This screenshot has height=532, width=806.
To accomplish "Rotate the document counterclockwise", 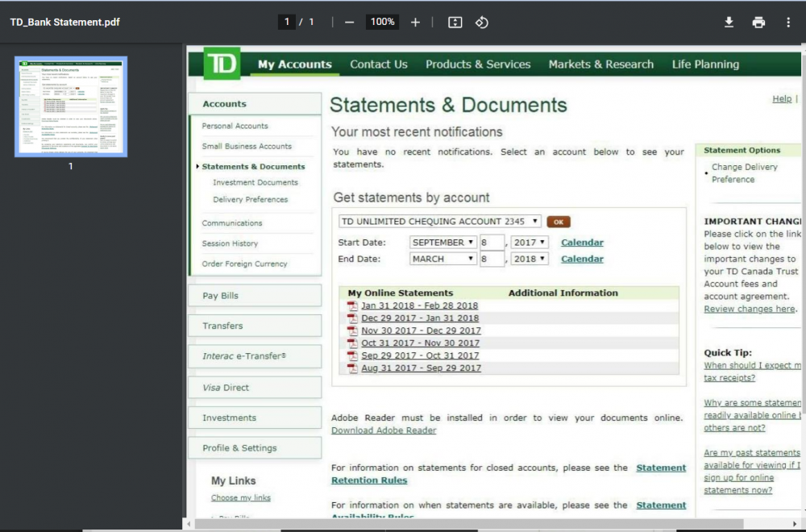I will [x=482, y=22].
